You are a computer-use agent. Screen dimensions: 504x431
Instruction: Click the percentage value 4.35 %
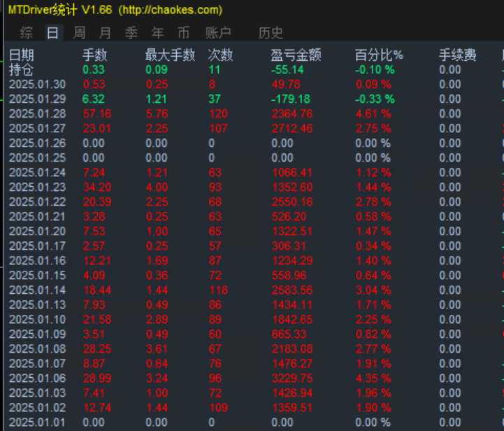pyautogui.click(x=373, y=379)
